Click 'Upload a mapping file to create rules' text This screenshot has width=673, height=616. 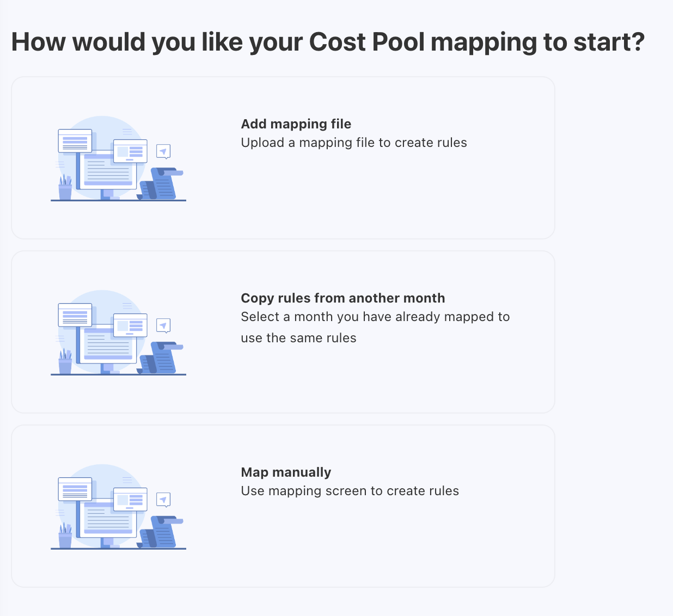coord(354,143)
